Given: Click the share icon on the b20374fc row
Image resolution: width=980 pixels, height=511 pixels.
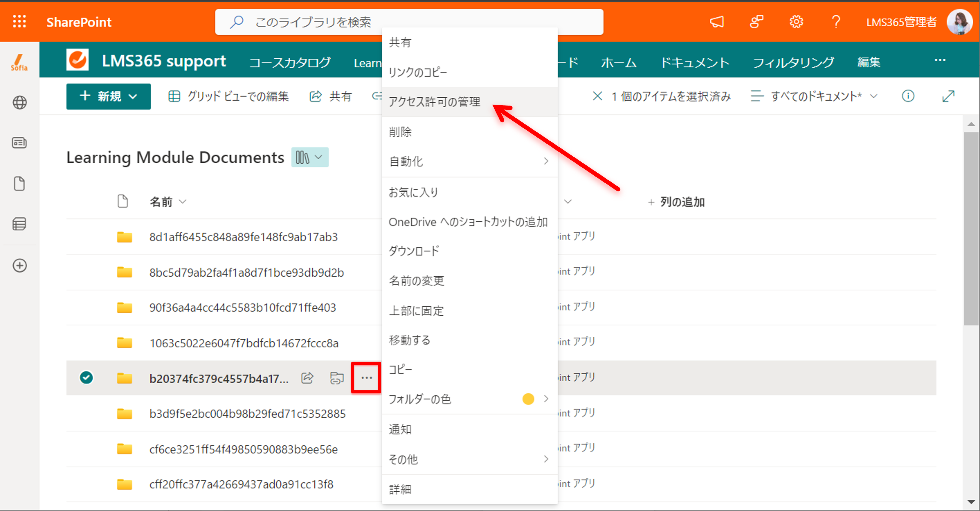Looking at the screenshot, I should [x=307, y=378].
